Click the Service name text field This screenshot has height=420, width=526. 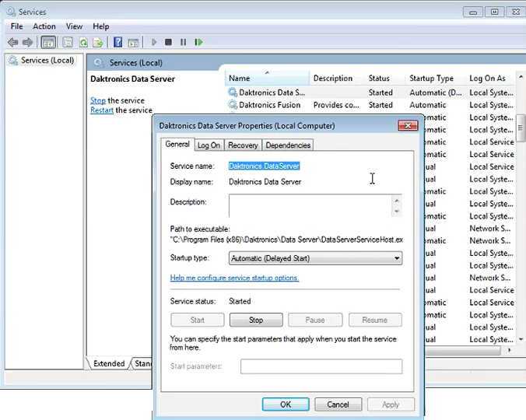tap(265, 166)
